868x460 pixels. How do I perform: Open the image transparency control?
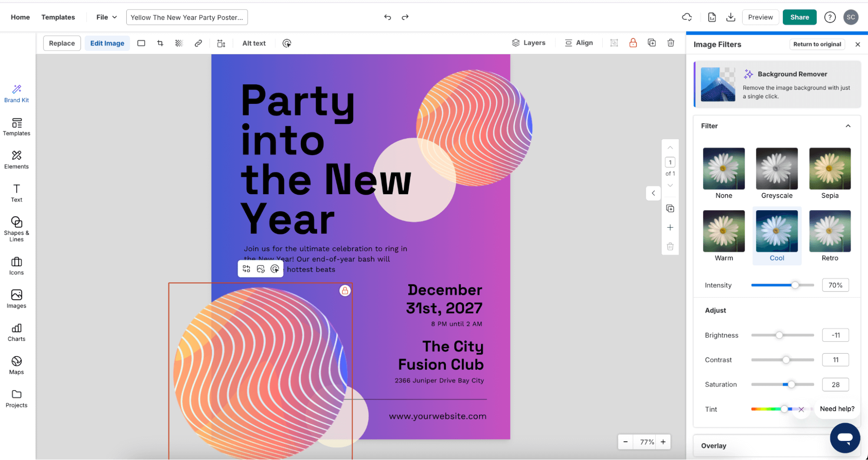point(179,43)
